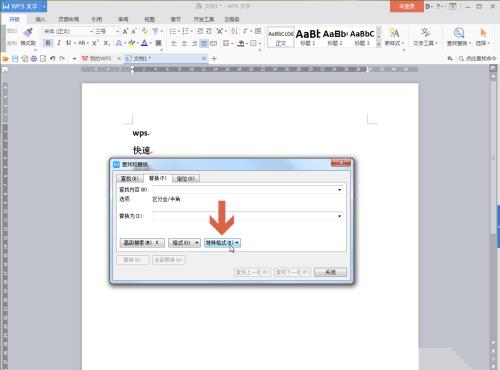500x370 pixels.
Task: Switch to the 查找 (Find) tab
Action: tap(129, 179)
